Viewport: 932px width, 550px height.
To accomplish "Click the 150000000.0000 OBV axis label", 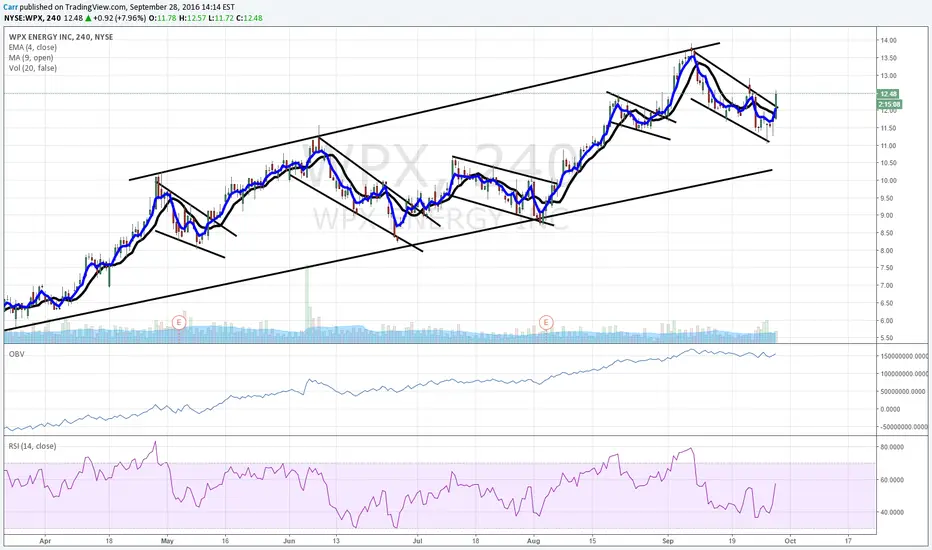I will click(x=904, y=356).
